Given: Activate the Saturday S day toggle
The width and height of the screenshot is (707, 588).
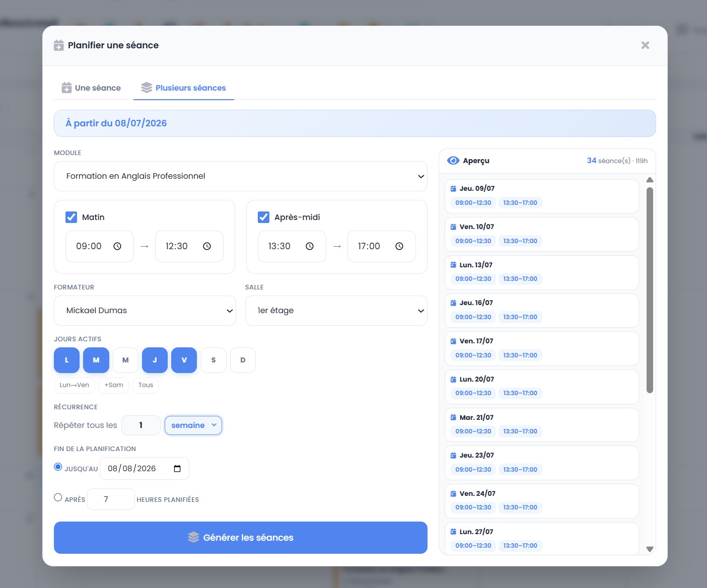Looking at the screenshot, I should (214, 360).
